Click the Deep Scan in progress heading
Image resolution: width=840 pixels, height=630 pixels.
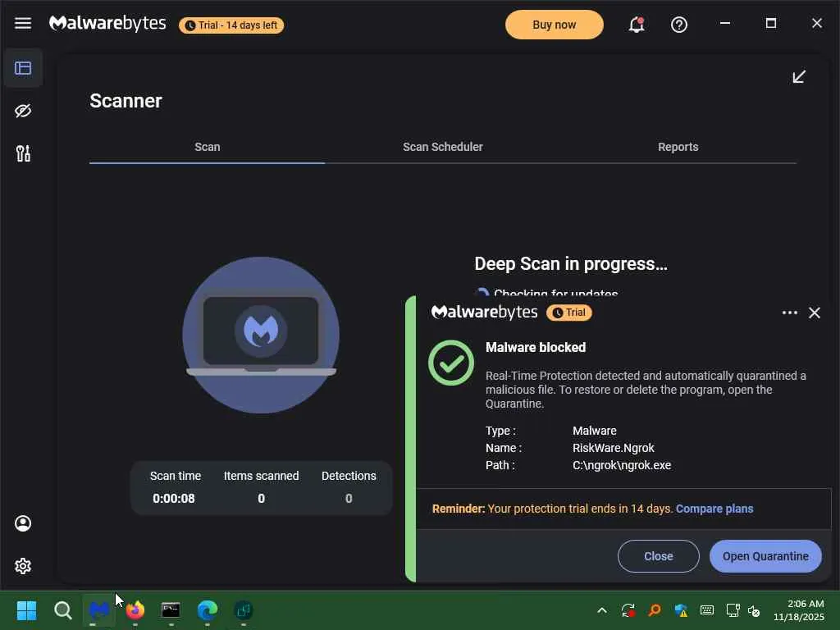click(571, 263)
